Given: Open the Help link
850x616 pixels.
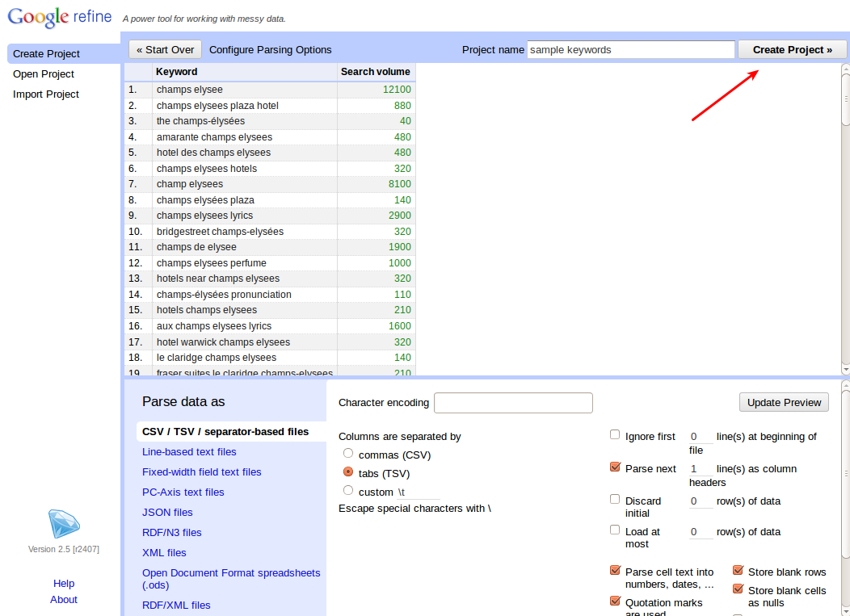Looking at the screenshot, I should (x=64, y=584).
